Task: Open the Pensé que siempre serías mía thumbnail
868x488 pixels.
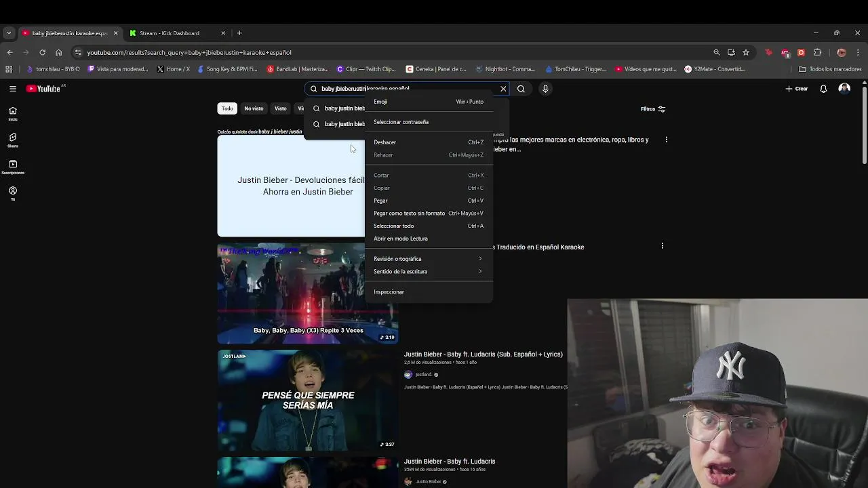Action: point(308,401)
